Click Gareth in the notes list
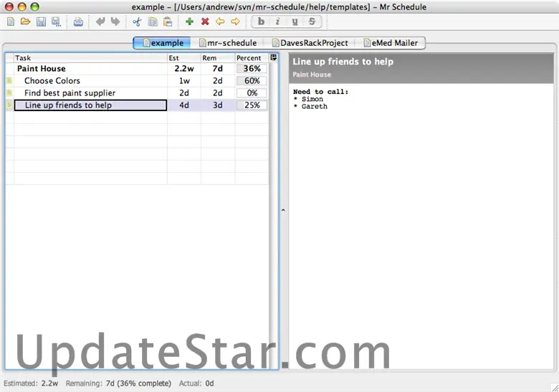This screenshot has width=559, height=392. 315,107
